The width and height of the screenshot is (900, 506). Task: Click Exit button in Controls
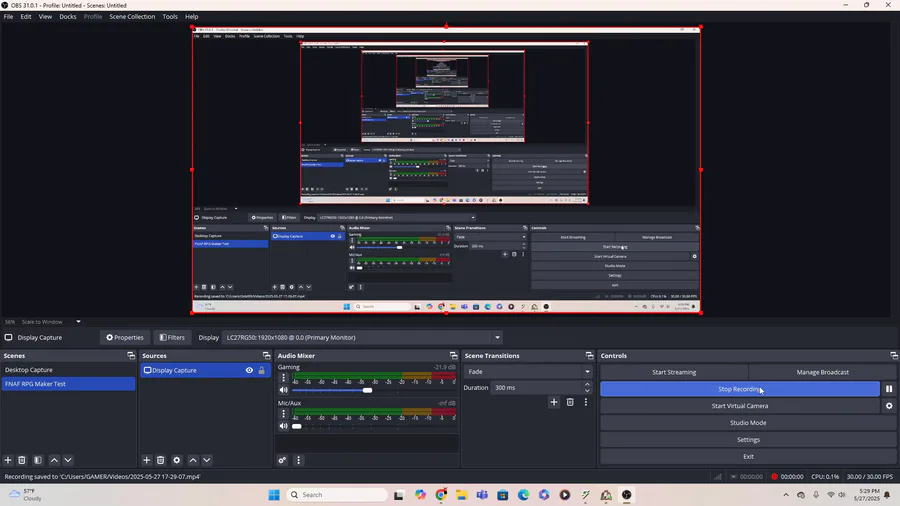click(x=748, y=457)
